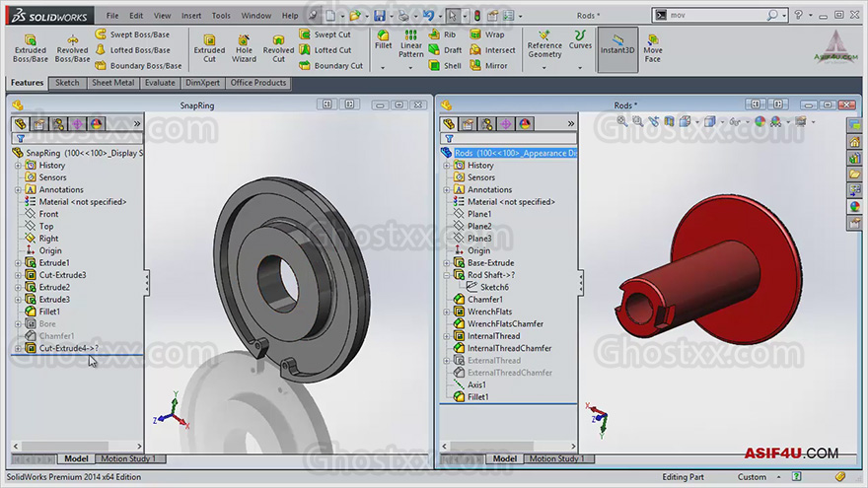Switch to the Evaluate tab
The height and width of the screenshot is (488, 868).
pyautogui.click(x=160, y=83)
